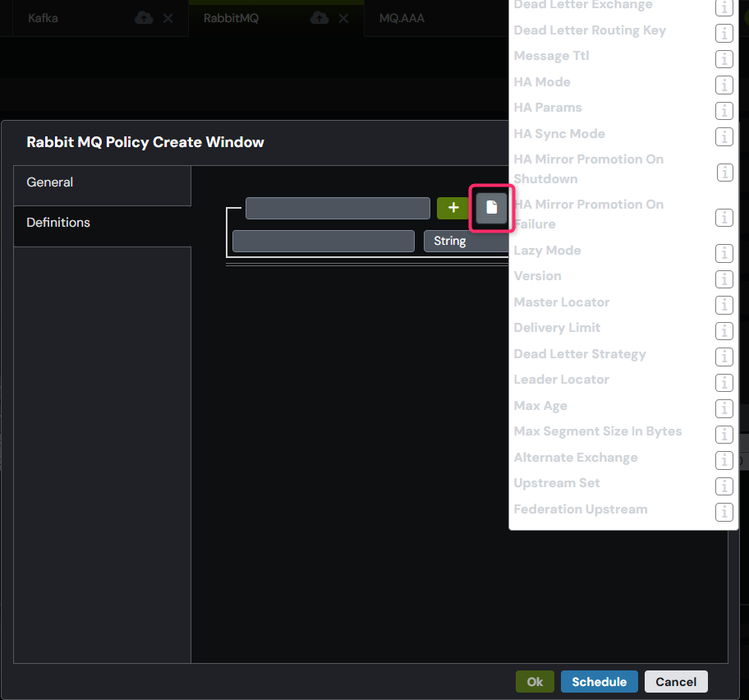
Task: Click the Ok button
Action: tap(535, 681)
